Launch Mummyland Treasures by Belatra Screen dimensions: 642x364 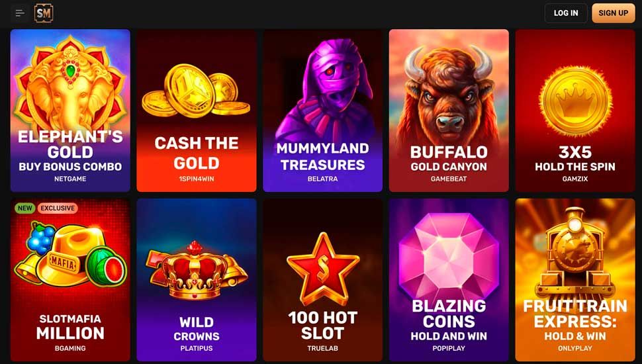pos(322,110)
